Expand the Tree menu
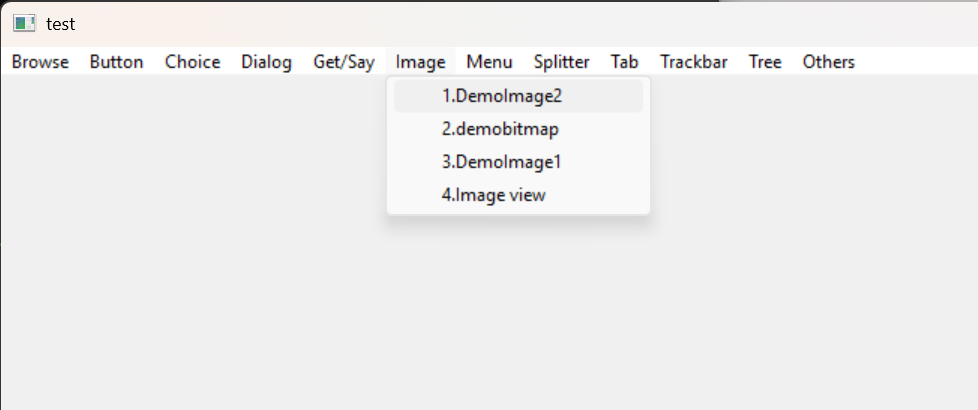The image size is (978, 410). (x=765, y=62)
